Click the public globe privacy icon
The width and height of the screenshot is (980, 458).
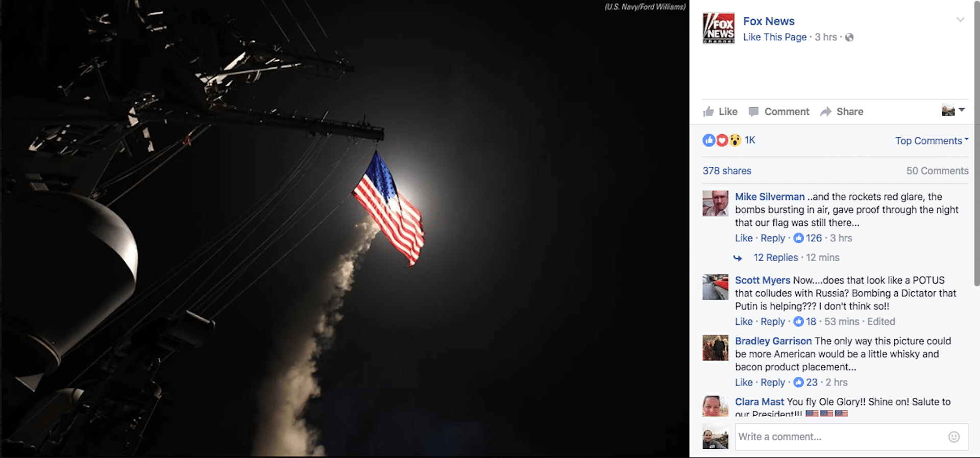click(x=849, y=37)
